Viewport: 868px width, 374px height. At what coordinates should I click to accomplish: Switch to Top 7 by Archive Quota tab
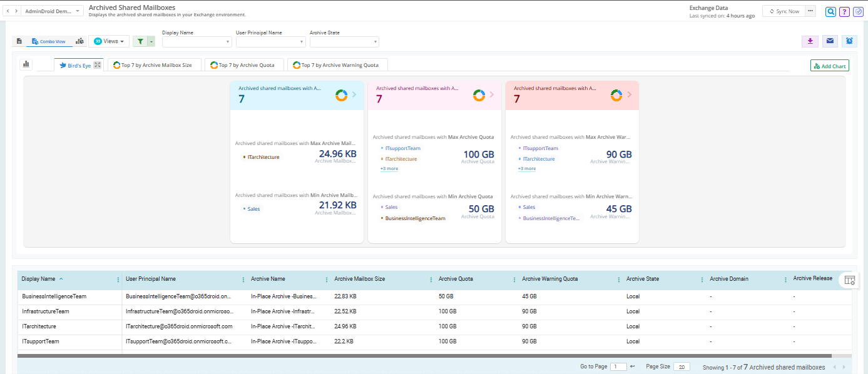point(245,65)
